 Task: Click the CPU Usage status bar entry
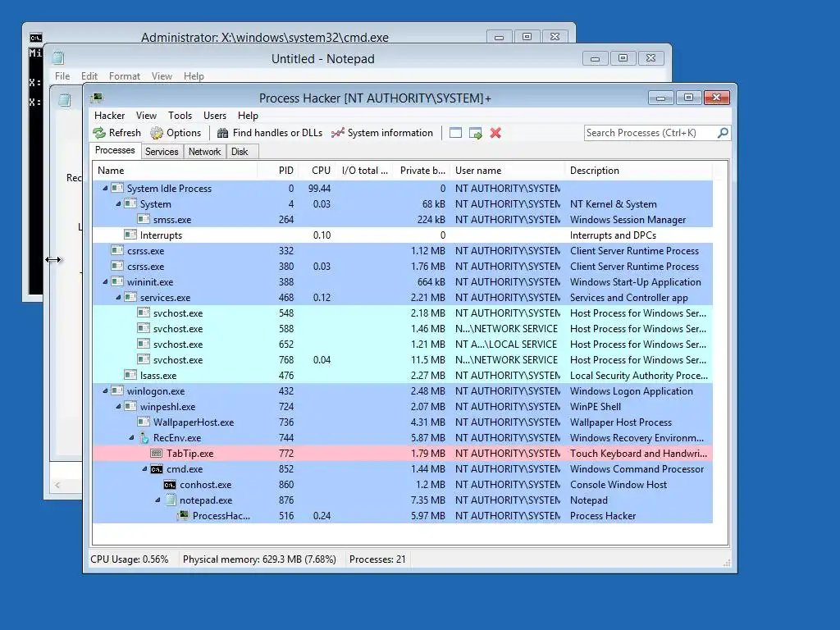pyautogui.click(x=129, y=559)
